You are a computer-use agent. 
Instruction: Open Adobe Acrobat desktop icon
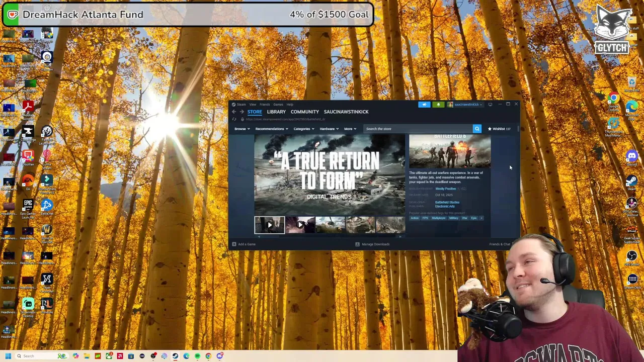coord(28,107)
